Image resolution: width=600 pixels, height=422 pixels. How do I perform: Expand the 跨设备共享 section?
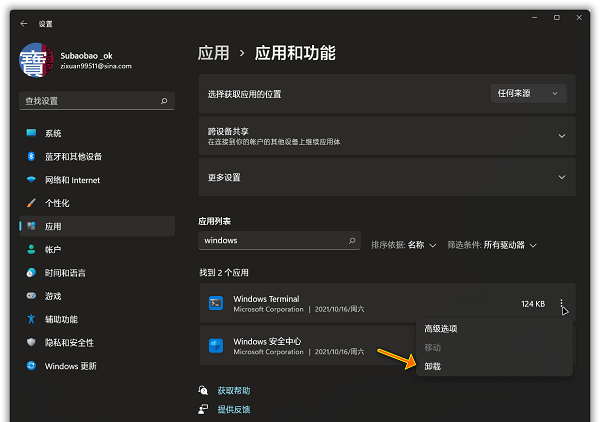click(561, 136)
